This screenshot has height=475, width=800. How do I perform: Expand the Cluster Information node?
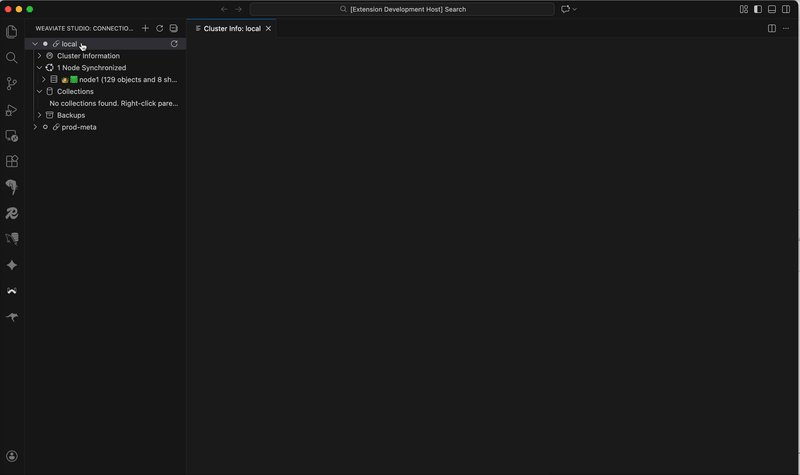(39, 56)
